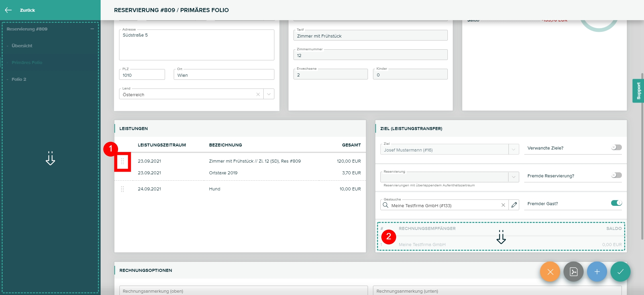The image size is (644, 295).
Task: Click drag handle of Zimmer mit Frühstück row
Action: click(x=122, y=161)
